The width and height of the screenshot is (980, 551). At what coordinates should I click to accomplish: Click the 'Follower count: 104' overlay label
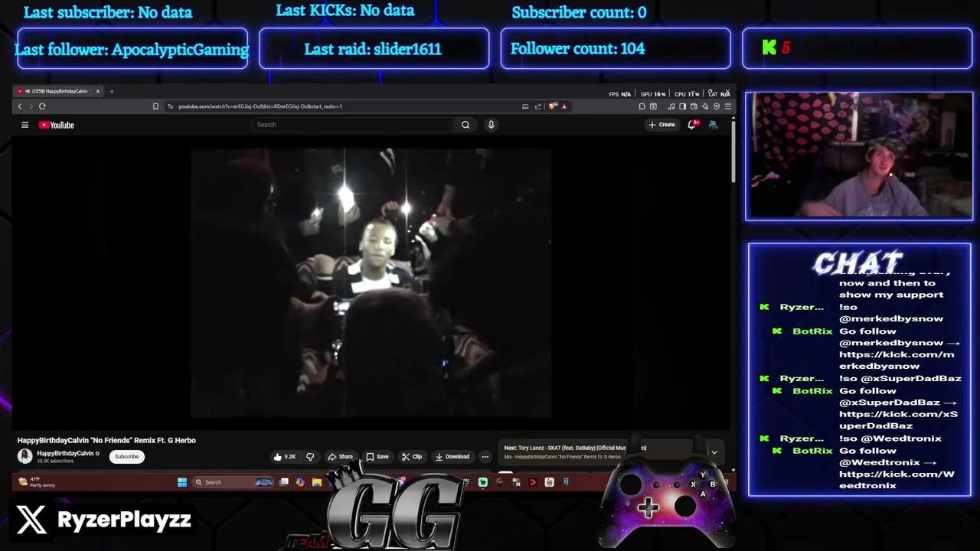pos(578,49)
